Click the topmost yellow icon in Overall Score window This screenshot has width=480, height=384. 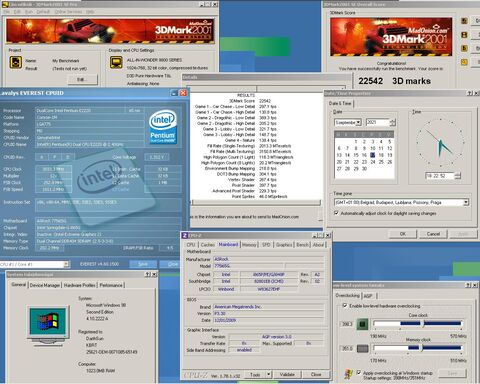point(464,21)
